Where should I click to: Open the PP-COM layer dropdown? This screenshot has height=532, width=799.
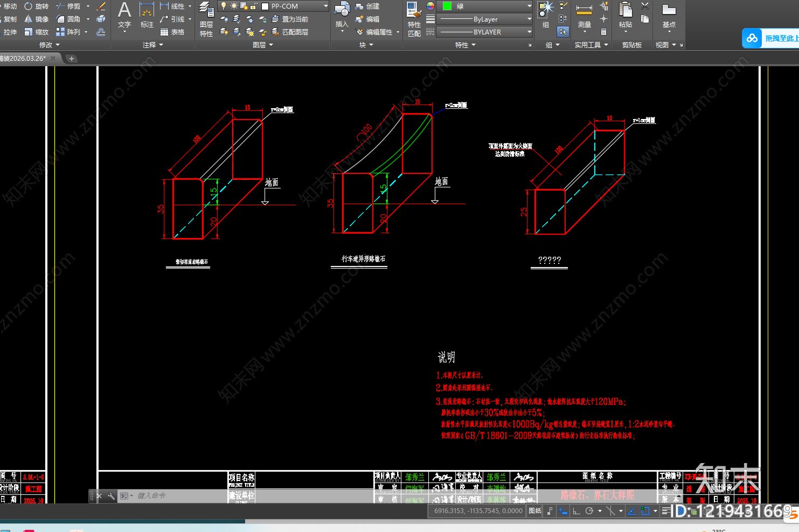(x=274, y=6)
